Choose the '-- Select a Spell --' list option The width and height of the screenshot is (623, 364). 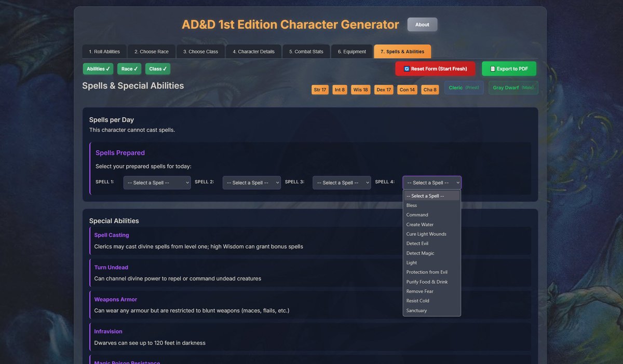click(x=432, y=196)
